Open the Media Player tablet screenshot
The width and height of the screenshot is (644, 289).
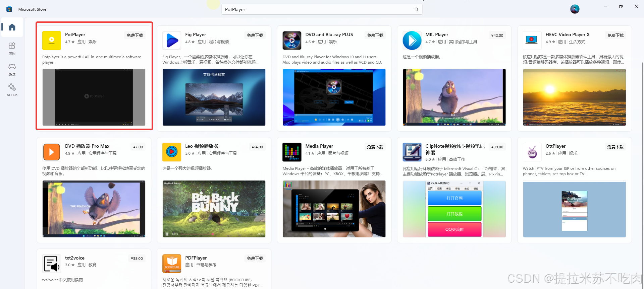coord(334,209)
